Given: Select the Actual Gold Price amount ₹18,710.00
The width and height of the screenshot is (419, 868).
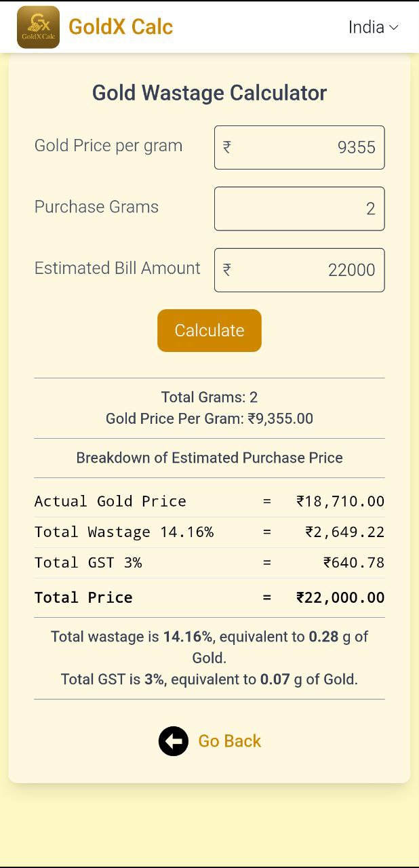Looking at the screenshot, I should (340, 501).
